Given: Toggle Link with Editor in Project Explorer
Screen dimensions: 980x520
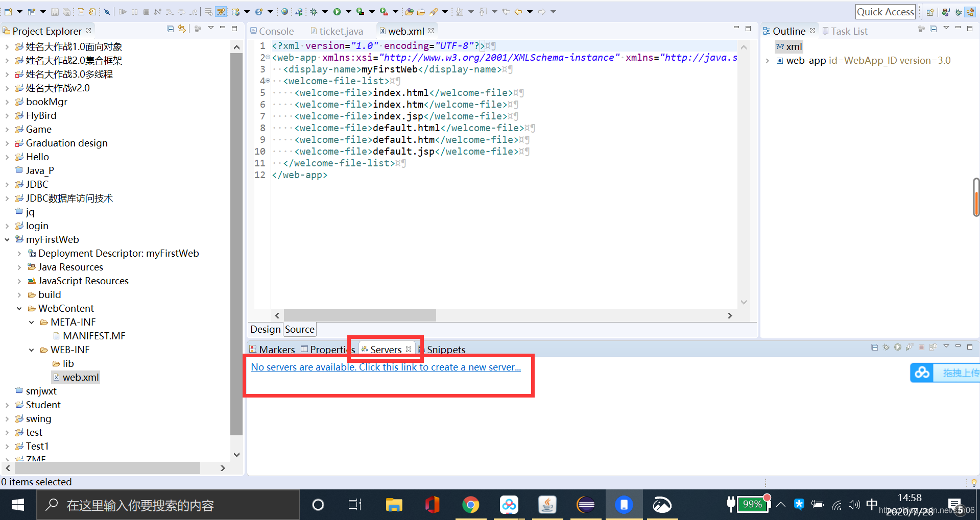Looking at the screenshot, I should [x=182, y=29].
